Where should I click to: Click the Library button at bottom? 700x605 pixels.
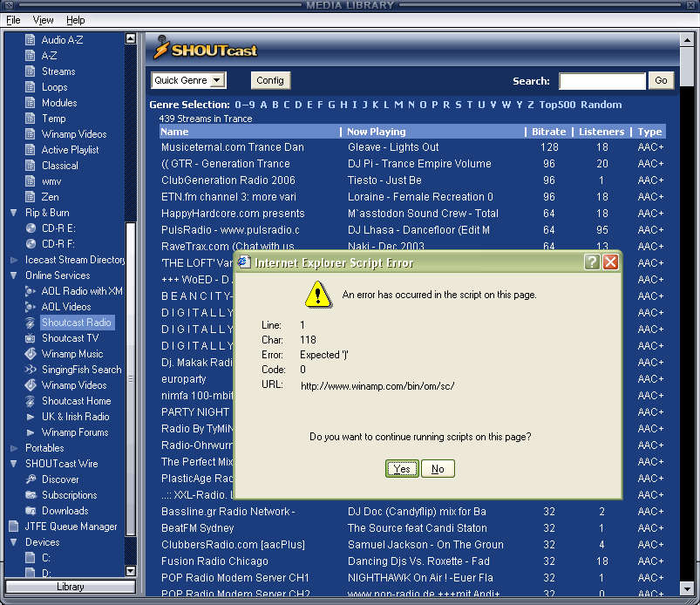[x=70, y=587]
